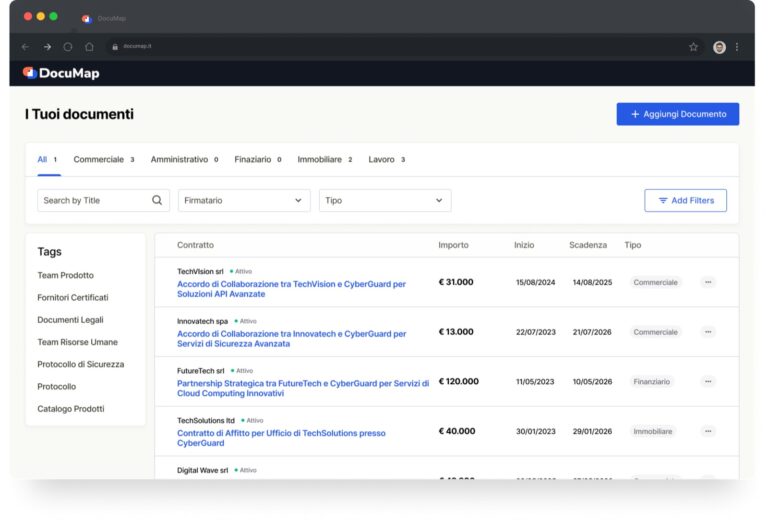Click the Importo column header
The width and height of the screenshot is (768, 523).
453,245
